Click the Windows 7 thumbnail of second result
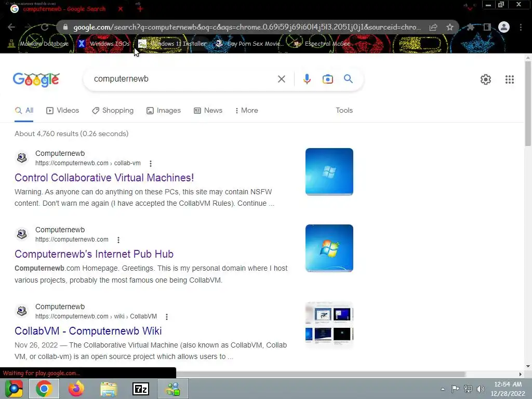Screen dimensions: 532x399 329,248
